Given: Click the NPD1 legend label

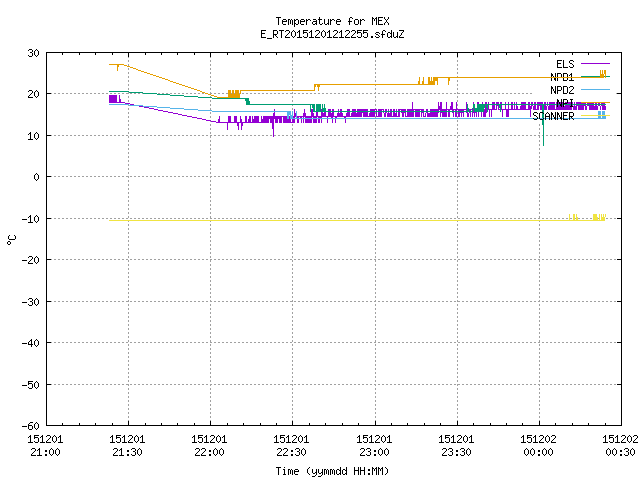Looking at the screenshot, I should 562,77.
